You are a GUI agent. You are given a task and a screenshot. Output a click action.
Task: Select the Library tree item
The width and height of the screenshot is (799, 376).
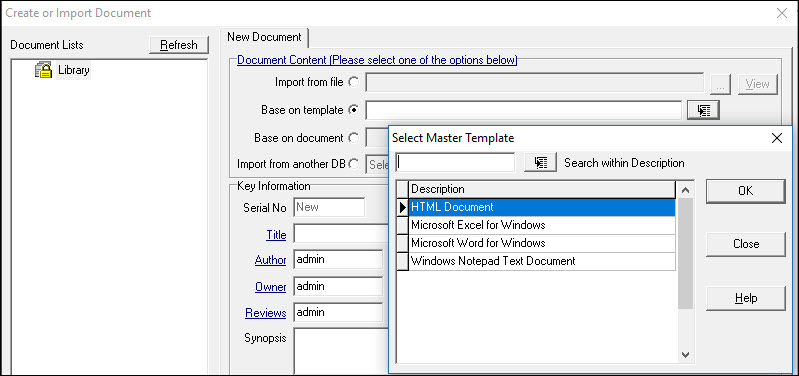pos(73,70)
